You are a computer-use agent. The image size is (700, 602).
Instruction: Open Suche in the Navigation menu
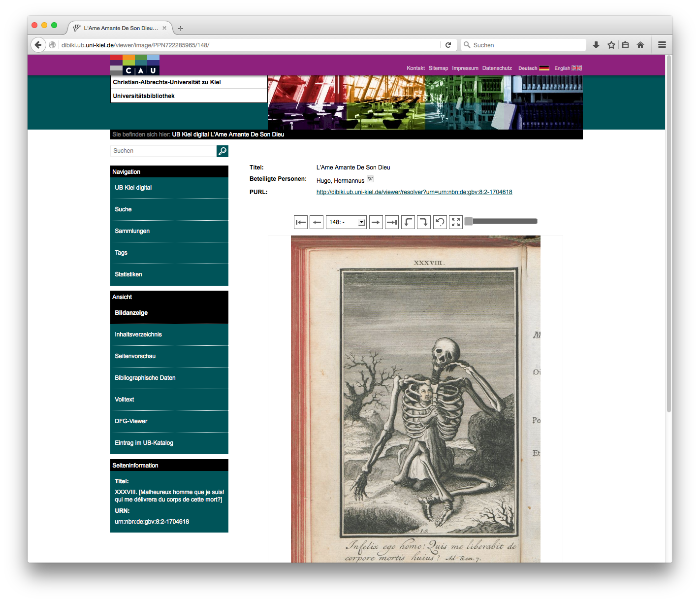tap(169, 209)
